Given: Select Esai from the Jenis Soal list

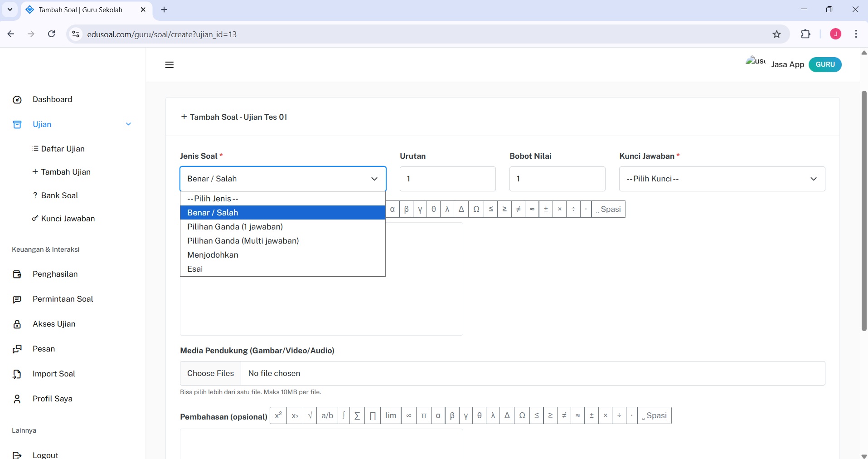Looking at the screenshot, I should pos(195,269).
